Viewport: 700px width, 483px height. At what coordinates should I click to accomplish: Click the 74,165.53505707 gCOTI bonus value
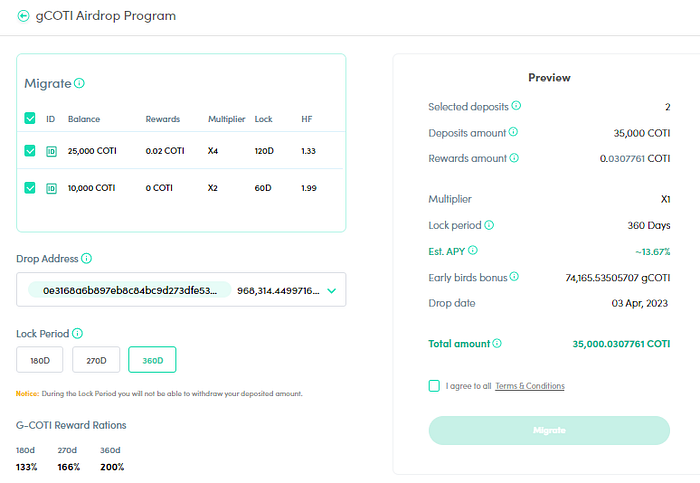pyautogui.click(x=618, y=278)
